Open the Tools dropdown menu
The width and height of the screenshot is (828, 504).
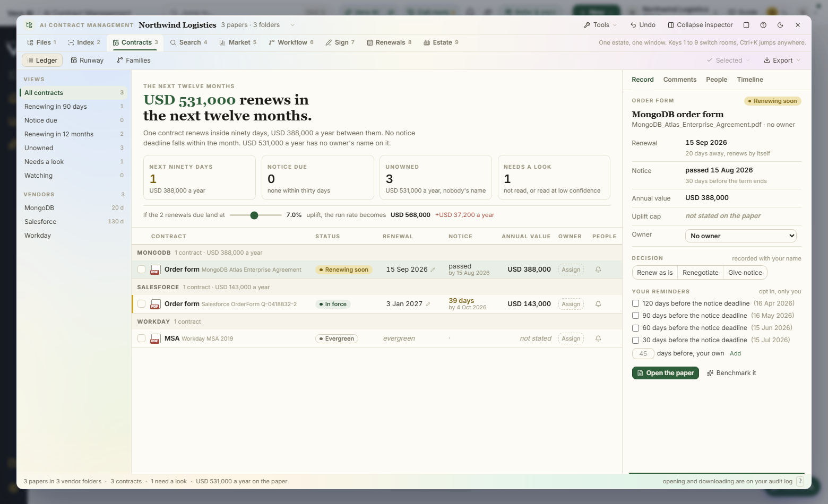point(600,25)
